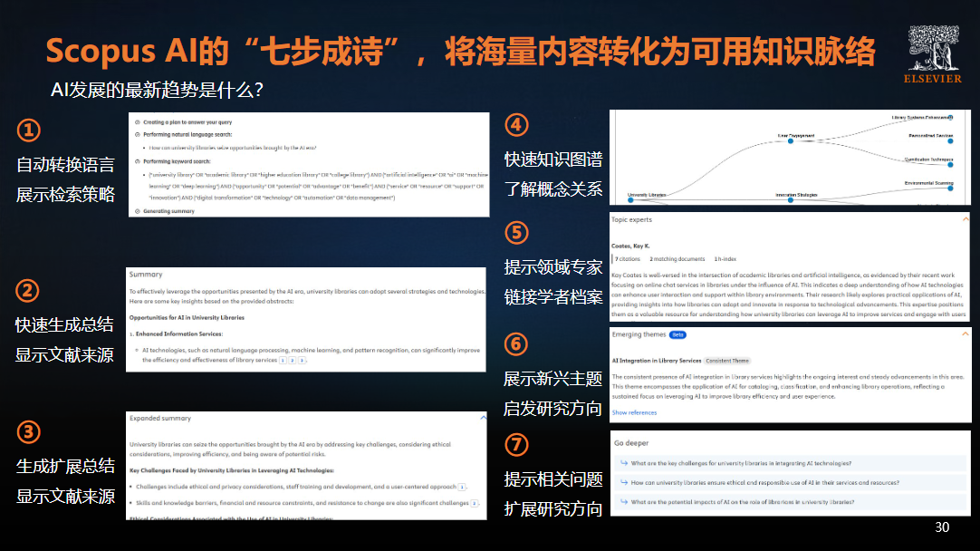
Task: Click the University Libraries graph node
Action: (x=631, y=199)
